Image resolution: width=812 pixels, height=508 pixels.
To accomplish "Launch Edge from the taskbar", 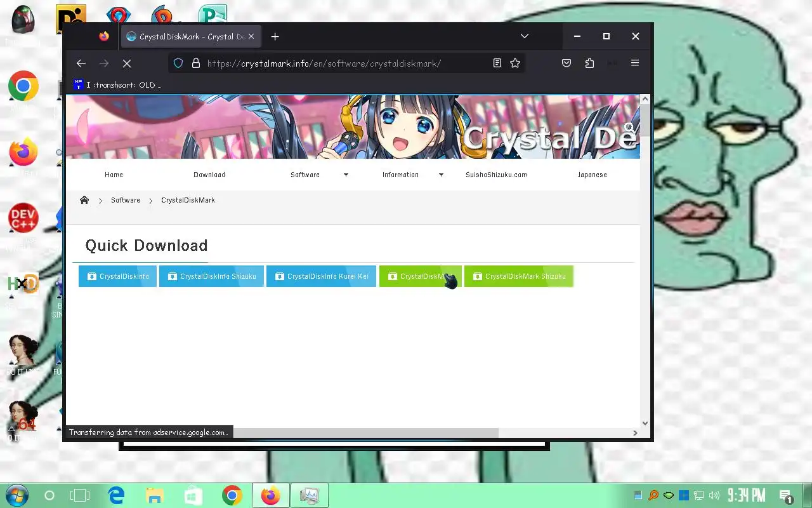I will click(116, 495).
